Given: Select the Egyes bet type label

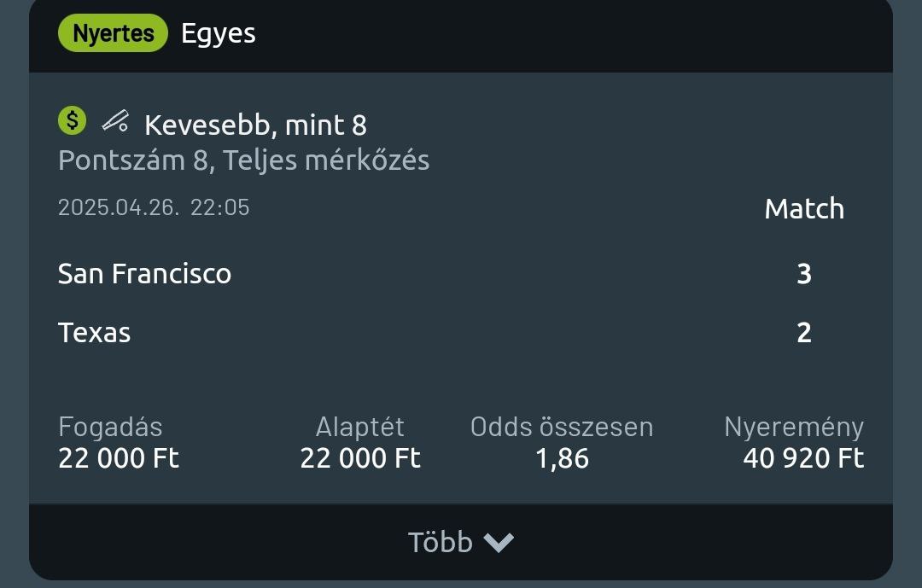Looking at the screenshot, I should tap(218, 33).
